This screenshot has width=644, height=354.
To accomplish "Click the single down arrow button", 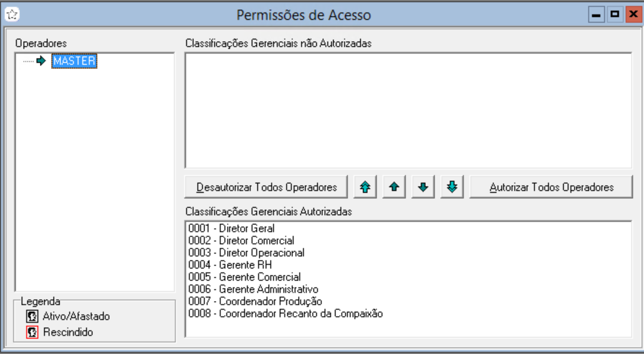I will [423, 186].
